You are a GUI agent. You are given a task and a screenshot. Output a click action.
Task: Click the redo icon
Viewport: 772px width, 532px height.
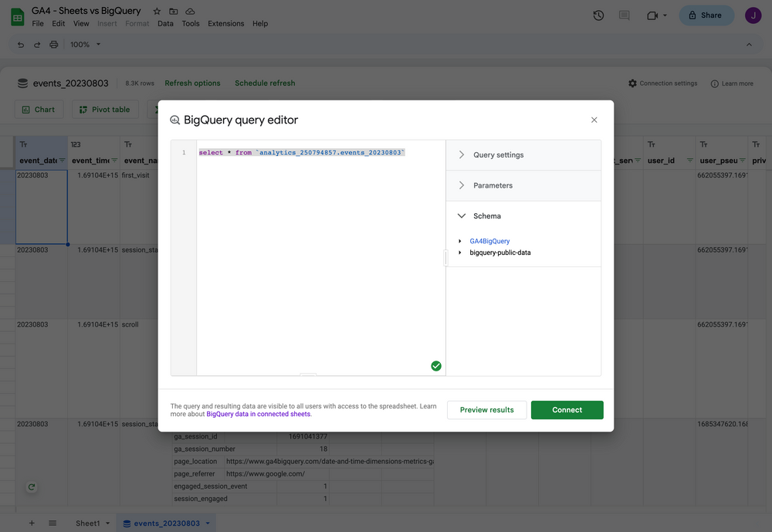click(x=36, y=44)
